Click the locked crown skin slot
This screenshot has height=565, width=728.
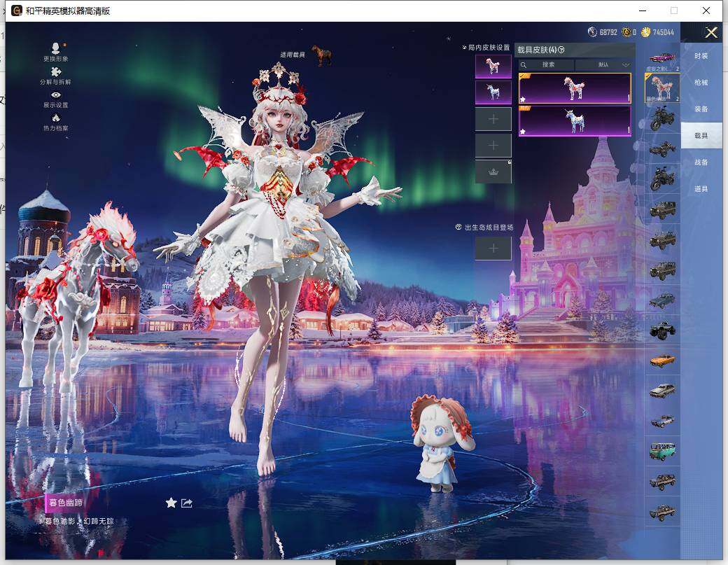click(493, 172)
